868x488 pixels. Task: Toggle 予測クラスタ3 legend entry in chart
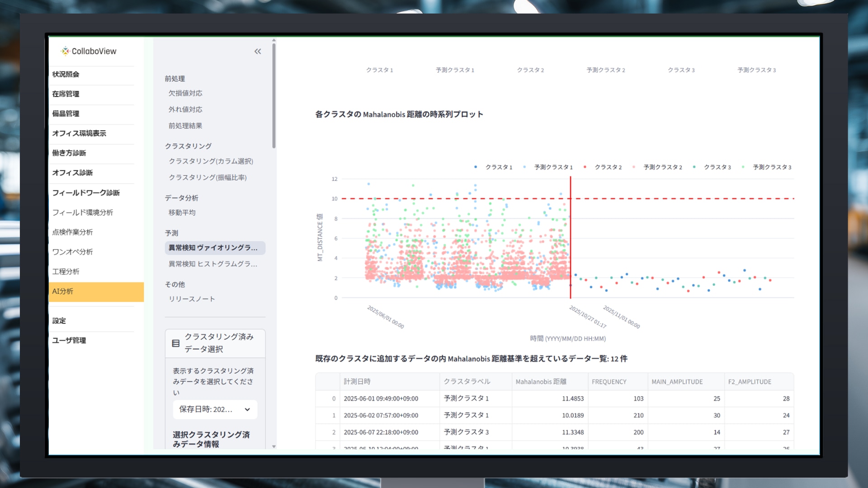[x=772, y=167]
